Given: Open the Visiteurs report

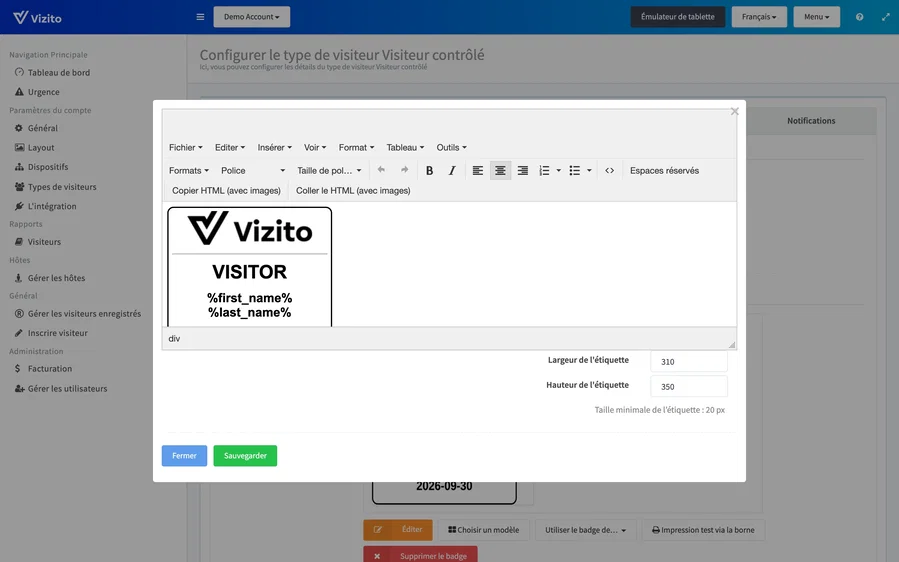Looking at the screenshot, I should pyautogui.click(x=38, y=242).
